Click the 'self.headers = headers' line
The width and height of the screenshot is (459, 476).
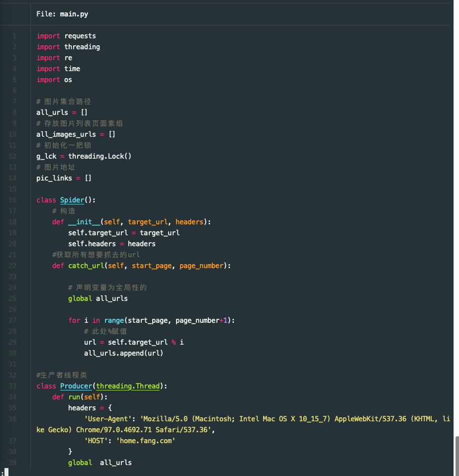pos(112,244)
